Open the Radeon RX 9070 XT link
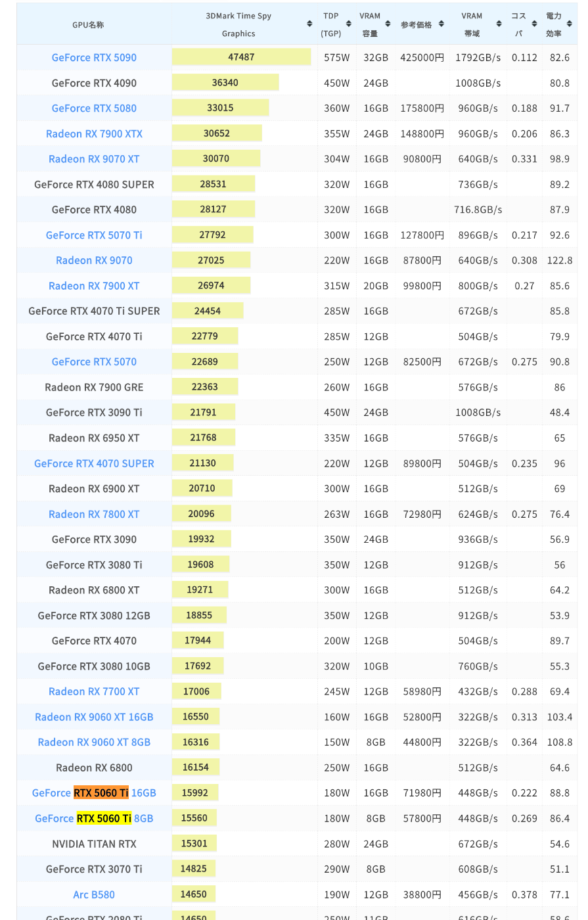588x920 pixels. [94, 159]
